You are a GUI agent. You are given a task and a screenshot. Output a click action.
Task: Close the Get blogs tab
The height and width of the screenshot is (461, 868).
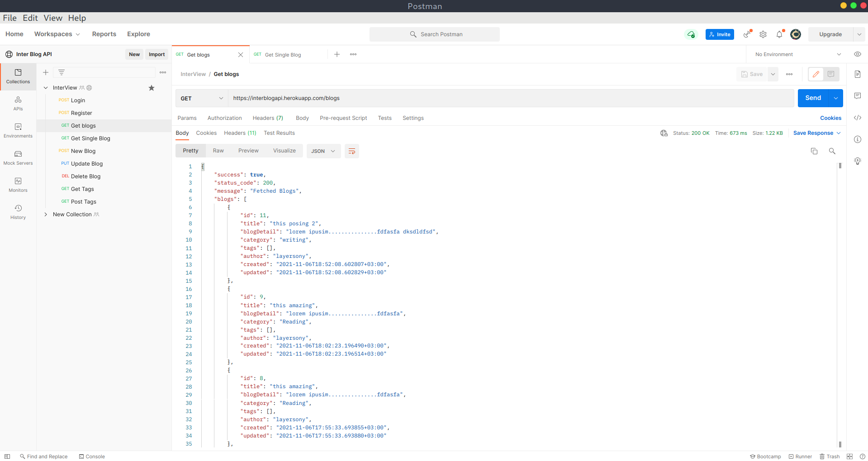[241, 55]
